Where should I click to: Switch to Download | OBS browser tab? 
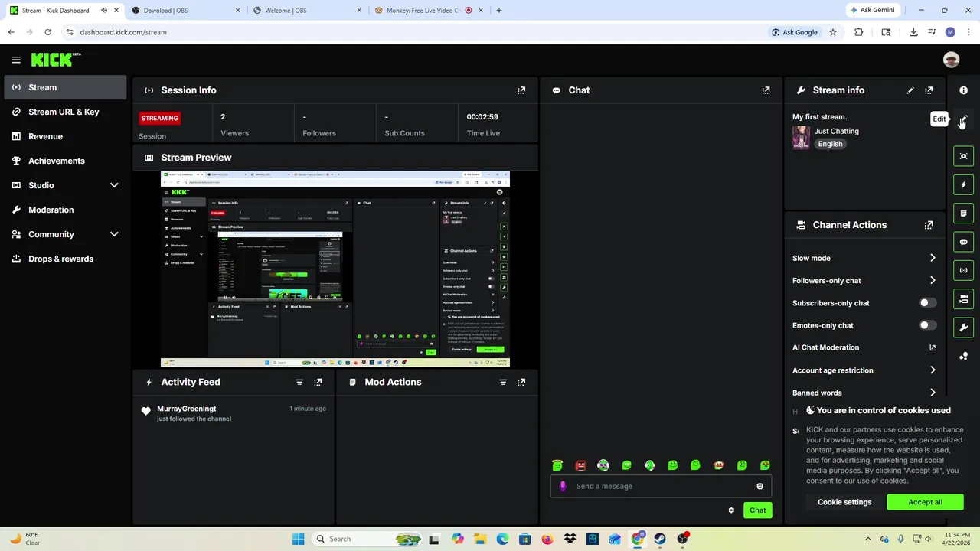[185, 11]
